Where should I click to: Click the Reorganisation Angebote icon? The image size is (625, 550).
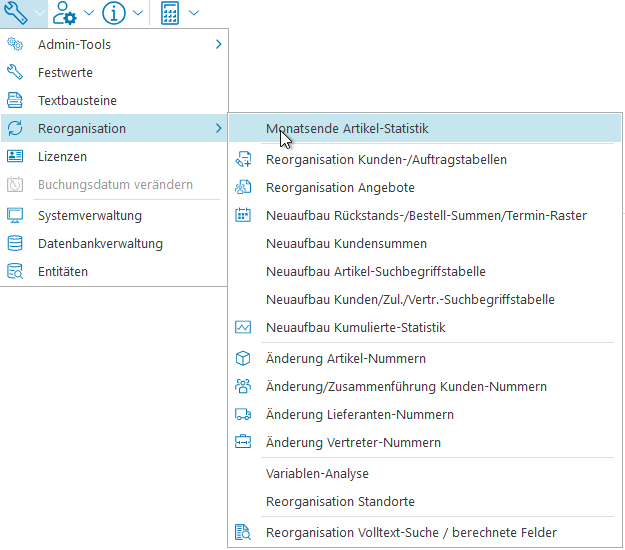click(243, 187)
